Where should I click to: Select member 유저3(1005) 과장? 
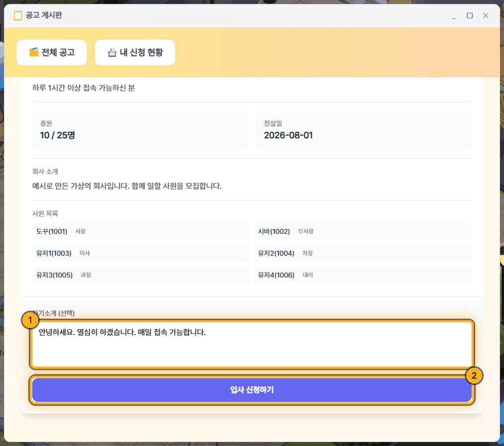[x=141, y=275]
